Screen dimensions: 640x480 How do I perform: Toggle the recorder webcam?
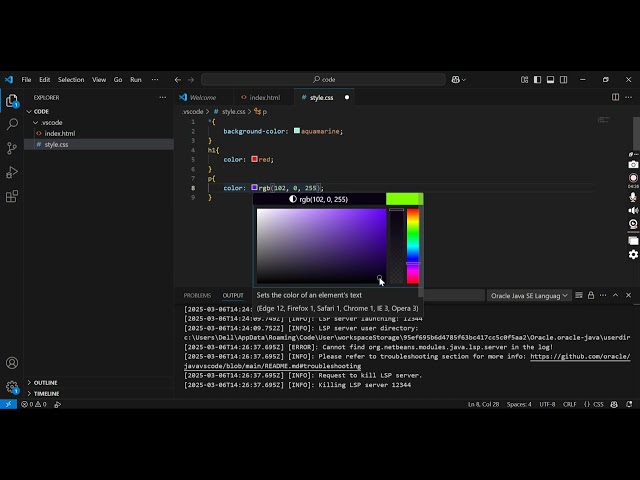click(x=633, y=224)
